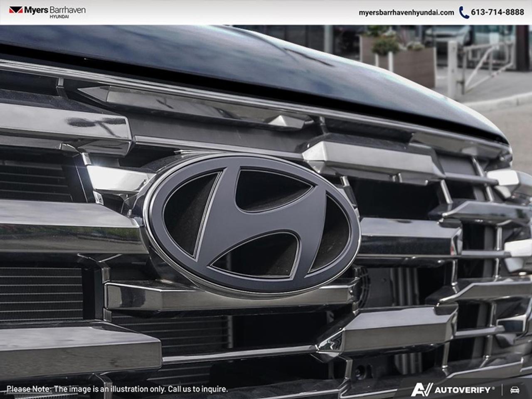Viewport: 532px width, 399px height.
Task: Click the Myers Barrhaven Hyundai logo
Action: point(47,12)
